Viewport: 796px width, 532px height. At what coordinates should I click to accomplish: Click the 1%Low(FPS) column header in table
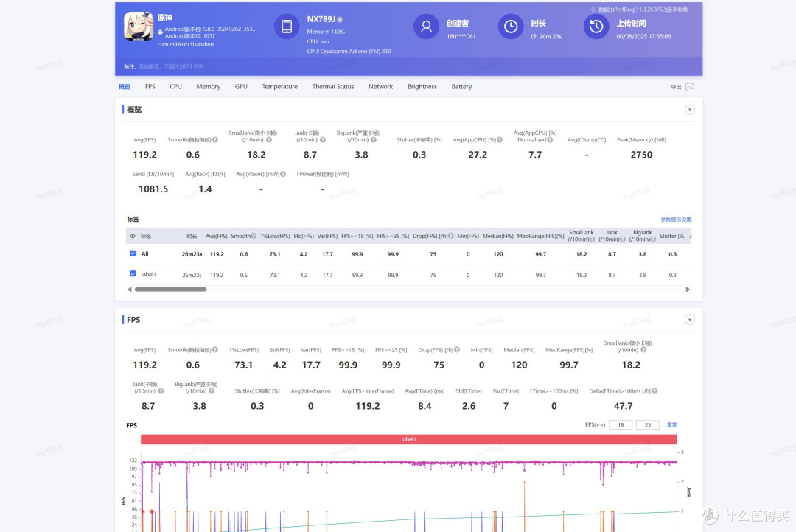point(275,236)
